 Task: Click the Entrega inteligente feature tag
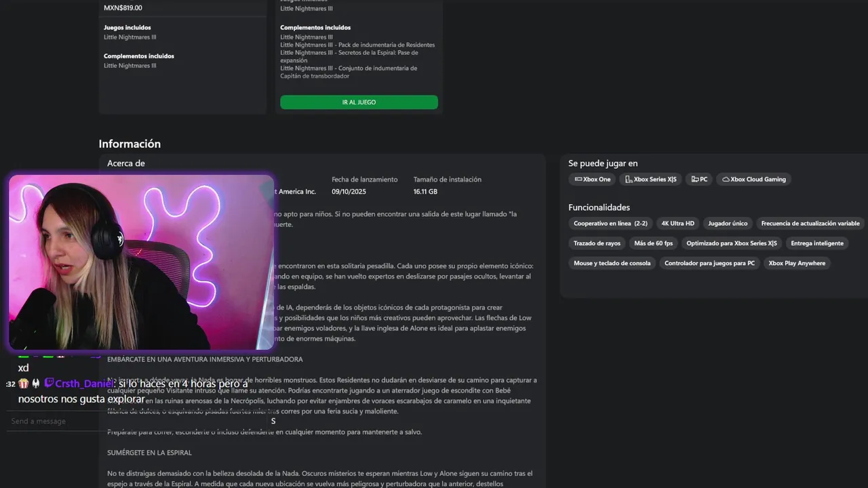pyautogui.click(x=817, y=243)
